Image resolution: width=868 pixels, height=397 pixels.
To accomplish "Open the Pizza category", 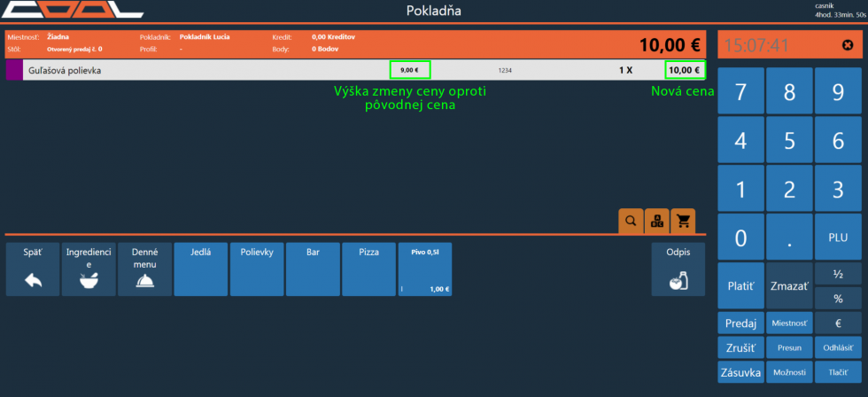I will click(x=368, y=269).
